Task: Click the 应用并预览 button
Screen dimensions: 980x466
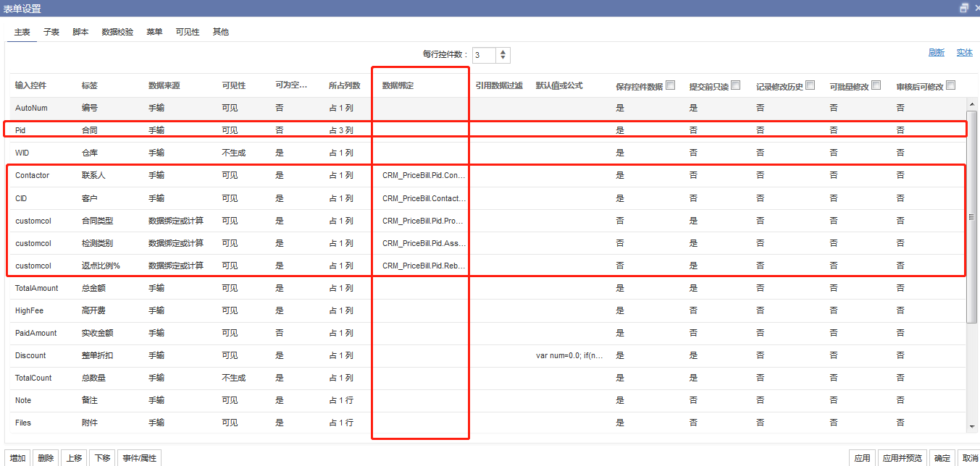Action: click(902, 457)
